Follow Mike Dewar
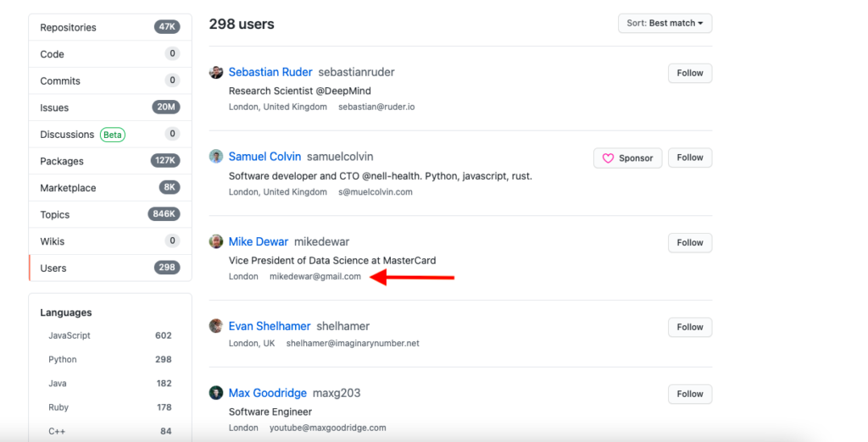 point(689,243)
